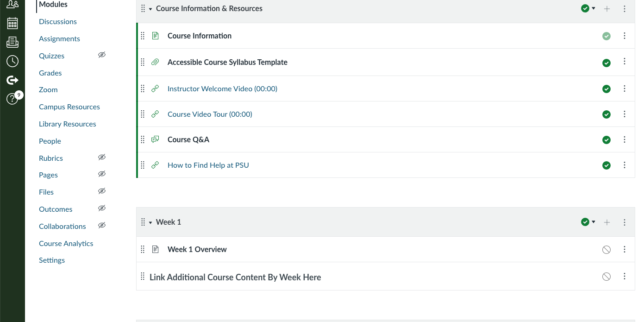Collapse the Course Information & Resources module

point(150,9)
